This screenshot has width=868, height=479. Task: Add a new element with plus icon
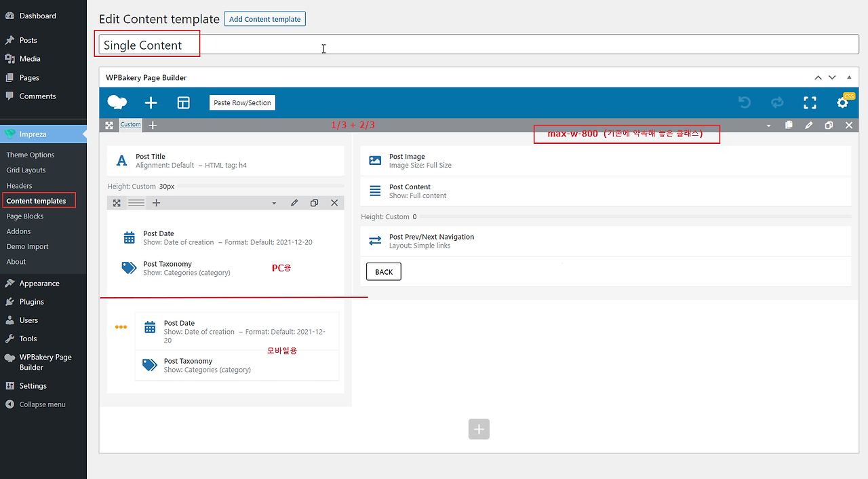(x=151, y=102)
